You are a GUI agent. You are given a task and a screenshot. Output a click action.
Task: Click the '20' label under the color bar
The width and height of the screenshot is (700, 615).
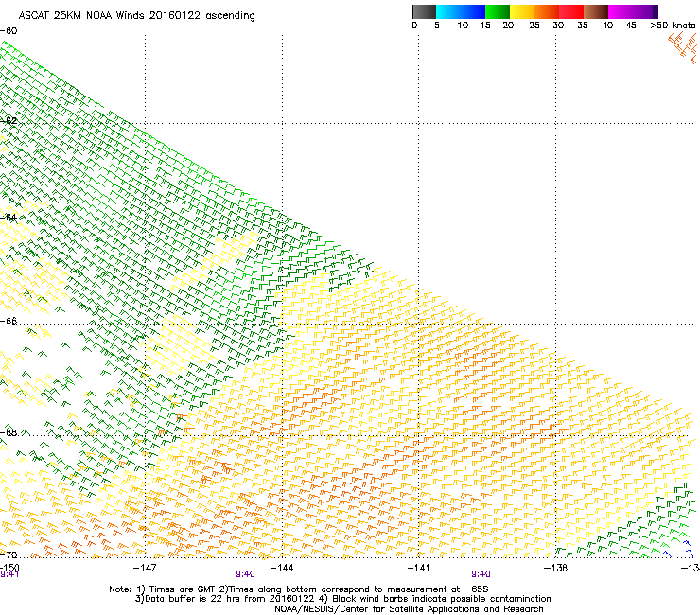pyautogui.click(x=508, y=26)
